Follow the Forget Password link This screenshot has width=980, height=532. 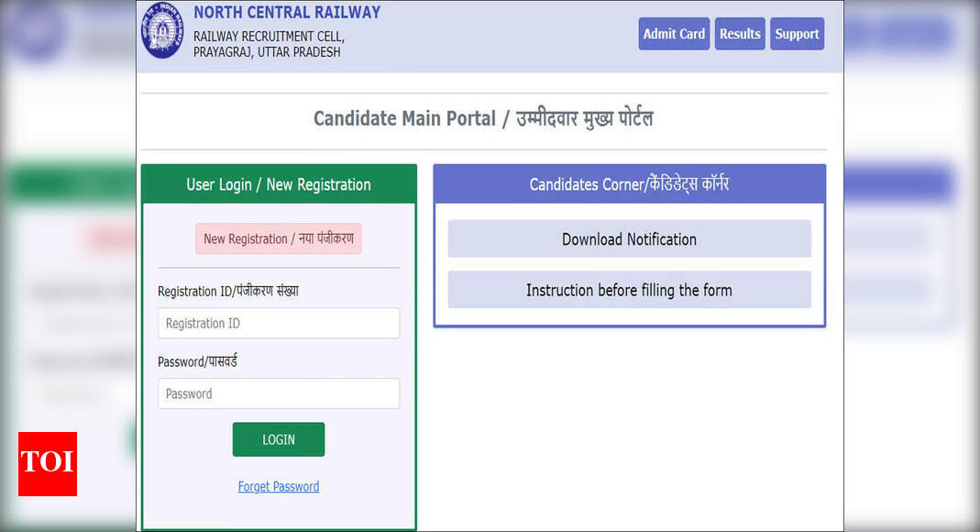279,486
